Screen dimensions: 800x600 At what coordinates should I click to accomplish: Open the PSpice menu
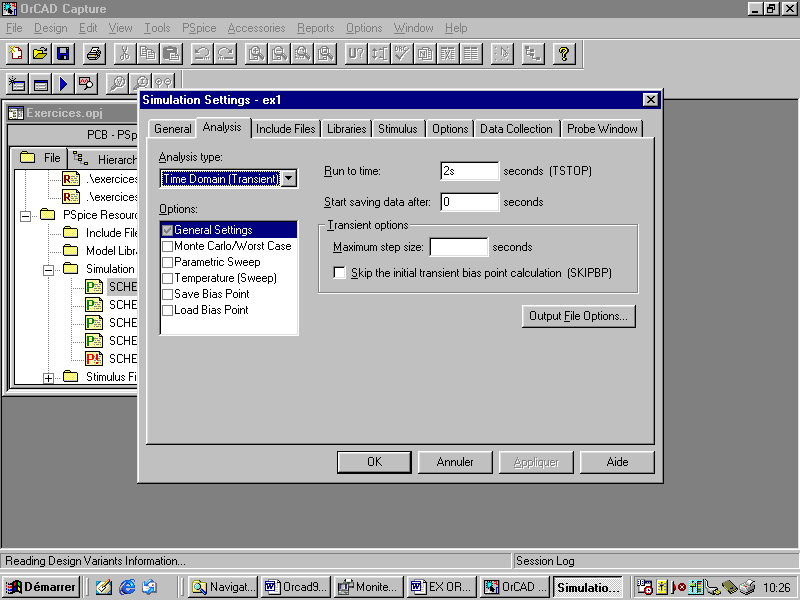pos(199,28)
